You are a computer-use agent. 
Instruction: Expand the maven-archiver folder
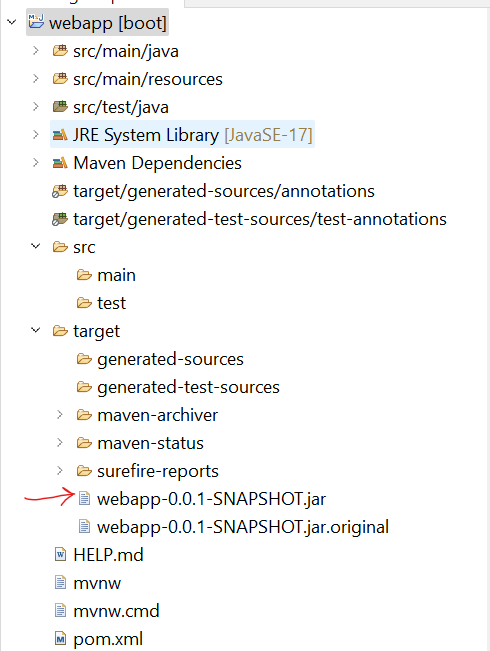point(60,414)
